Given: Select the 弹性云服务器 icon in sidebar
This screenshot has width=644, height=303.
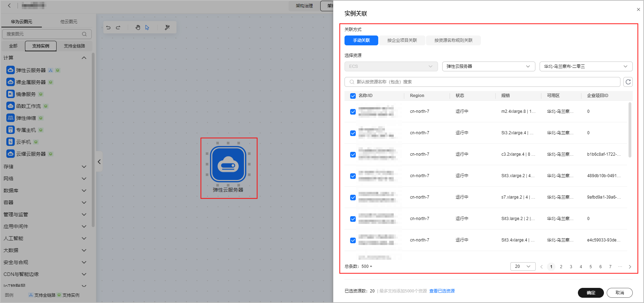Looking at the screenshot, I should pyautogui.click(x=11, y=70).
